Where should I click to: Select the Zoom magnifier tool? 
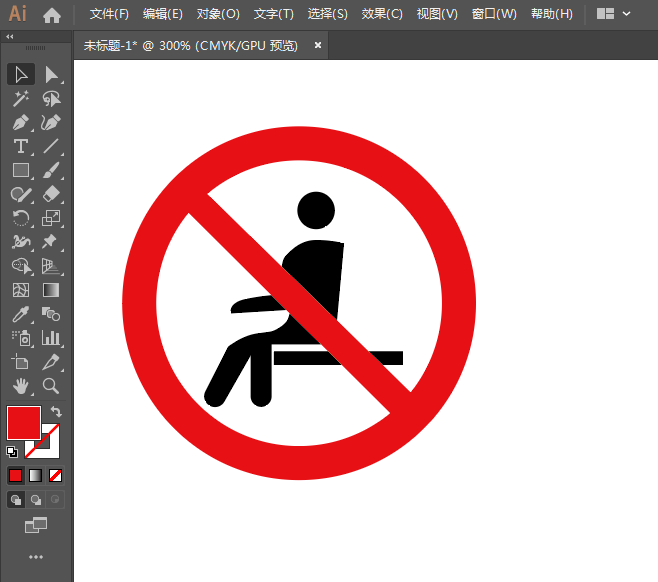coord(51,385)
